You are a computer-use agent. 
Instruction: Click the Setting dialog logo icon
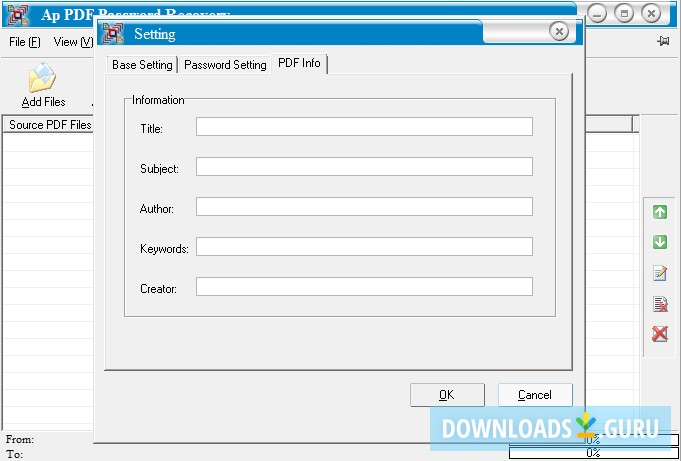(113, 33)
